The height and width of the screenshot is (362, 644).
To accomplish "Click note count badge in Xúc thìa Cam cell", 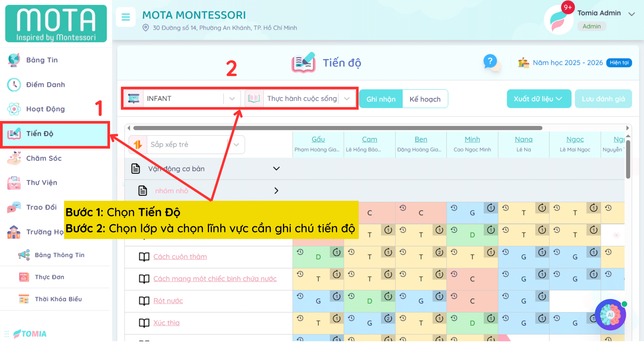I will coord(388,318).
